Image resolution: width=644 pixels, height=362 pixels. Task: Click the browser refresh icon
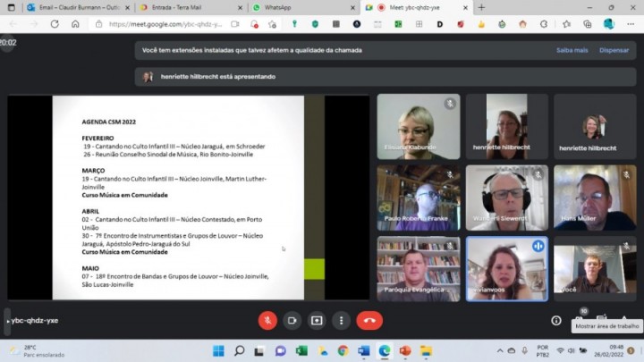click(x=55, y=24)
